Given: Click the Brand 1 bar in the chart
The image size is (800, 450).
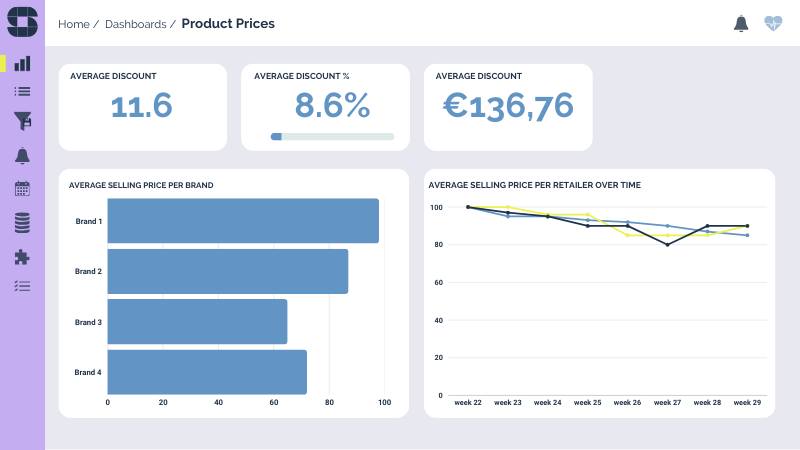Looking at the screenshot, I should 243,221.
